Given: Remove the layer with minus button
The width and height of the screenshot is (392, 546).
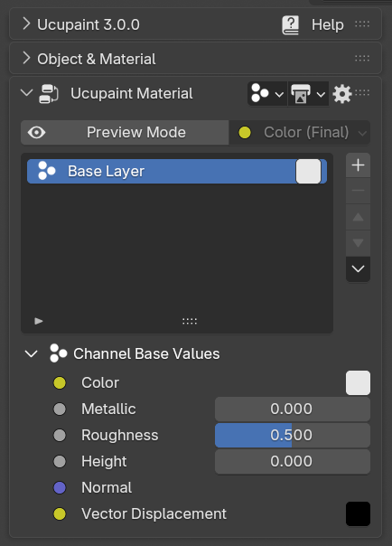Looking at the screenshot, I should click(358, 191).
